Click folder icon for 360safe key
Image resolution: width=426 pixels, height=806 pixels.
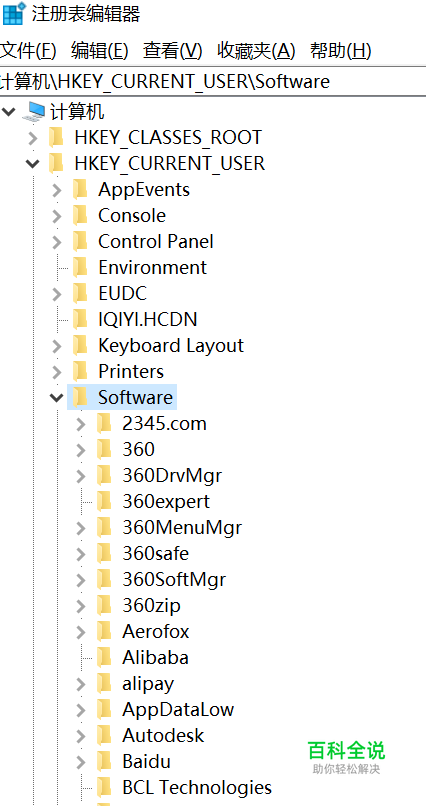(104, 553)
